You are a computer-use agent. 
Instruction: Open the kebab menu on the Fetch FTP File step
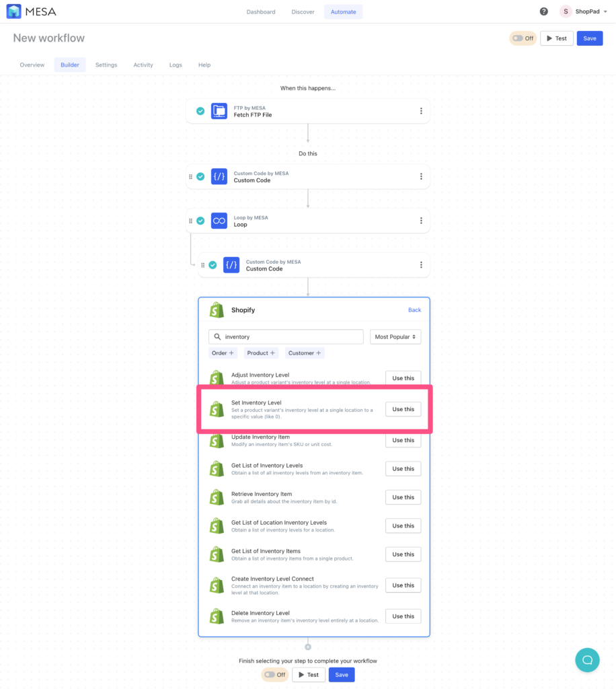(x=421, y=110)
